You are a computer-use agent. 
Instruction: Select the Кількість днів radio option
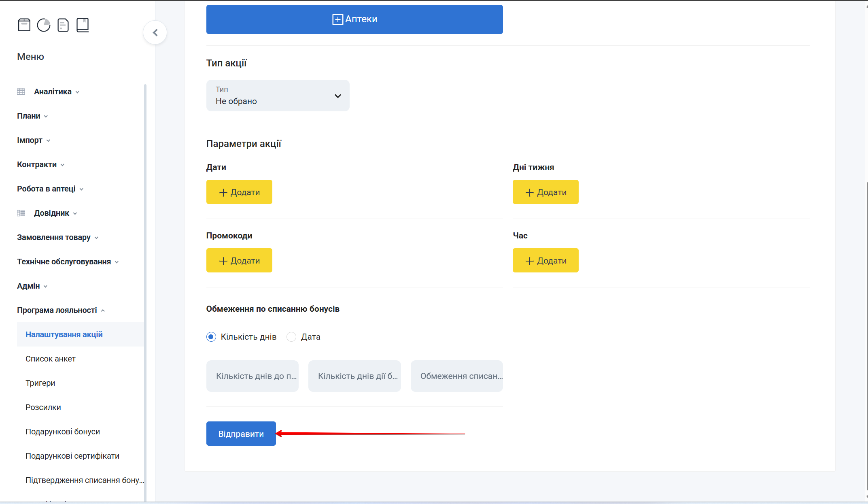coord(211,337)
